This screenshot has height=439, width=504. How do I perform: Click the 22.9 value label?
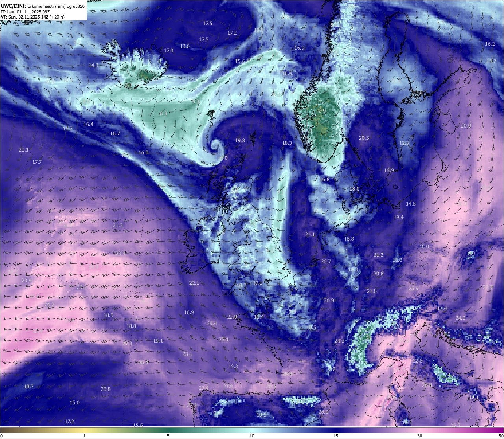[232, 317]
